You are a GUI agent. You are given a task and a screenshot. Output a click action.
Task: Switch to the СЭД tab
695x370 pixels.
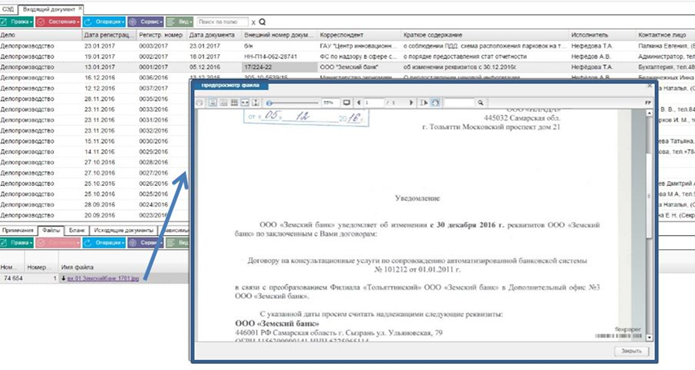(8, 9)
